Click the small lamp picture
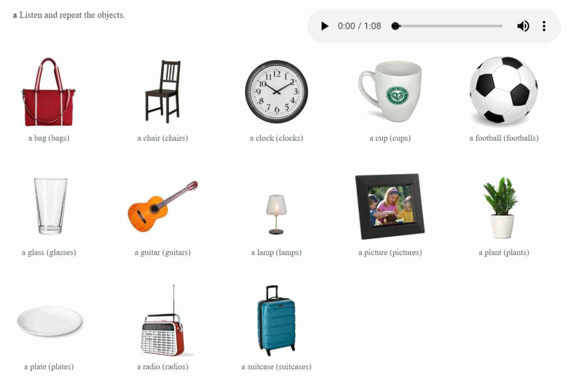The height and width of the screenshot is (392, 572). click(x=276, y=214)
